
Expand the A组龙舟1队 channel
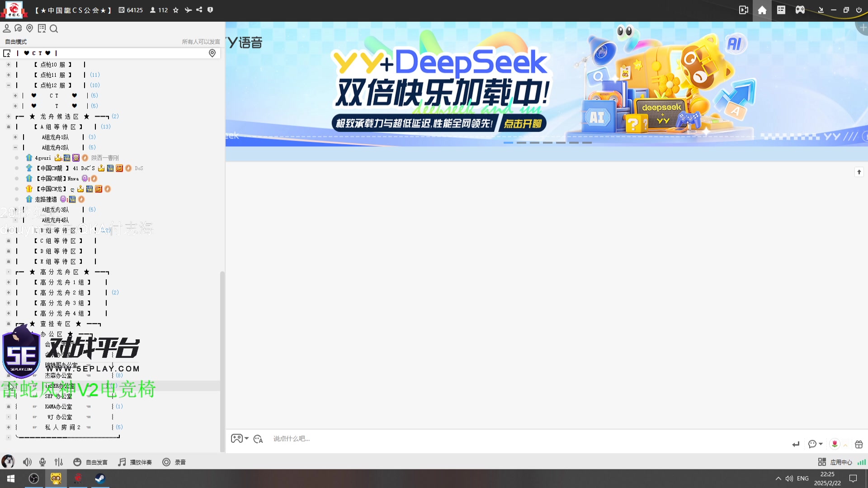point(15,137)
